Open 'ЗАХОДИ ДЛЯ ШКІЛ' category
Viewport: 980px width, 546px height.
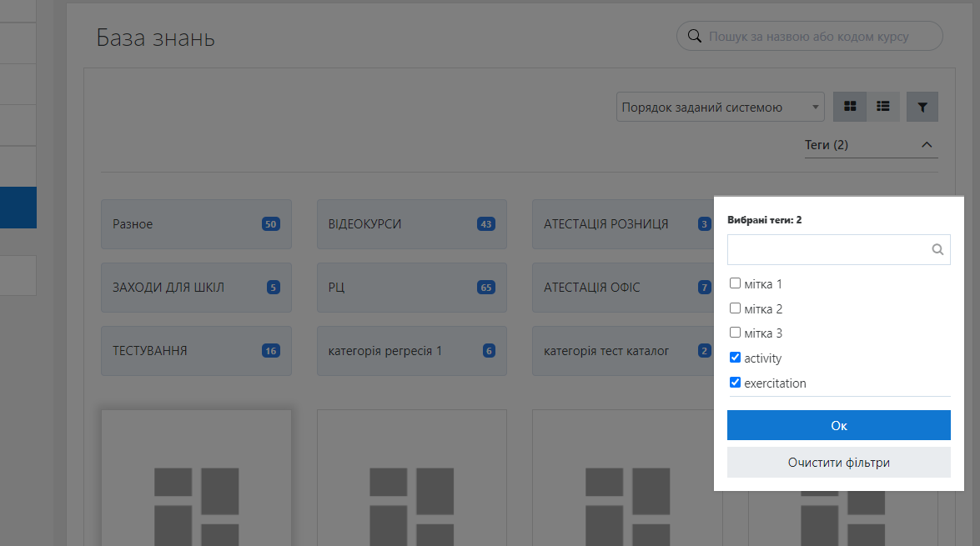(196, 288)
